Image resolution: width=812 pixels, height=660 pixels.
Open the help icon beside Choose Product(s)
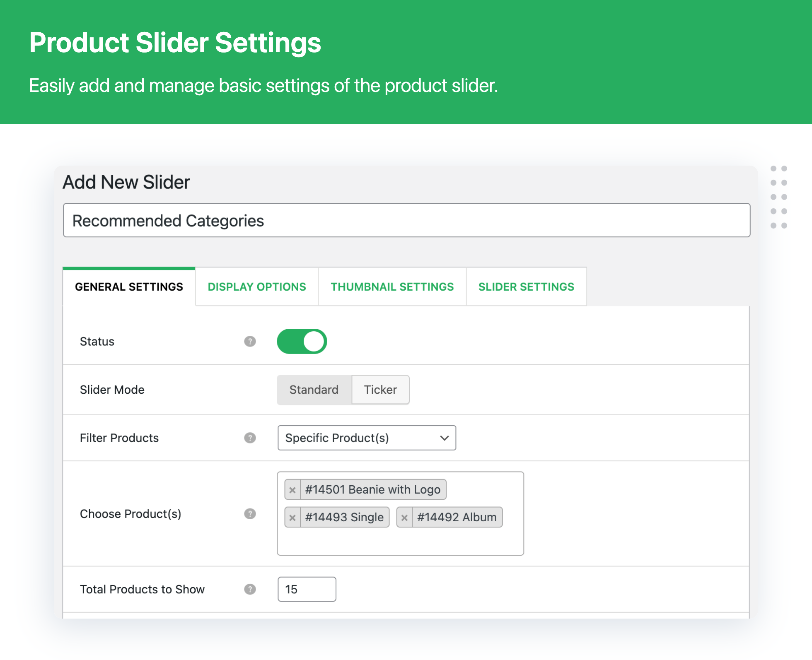click(250, 513)
